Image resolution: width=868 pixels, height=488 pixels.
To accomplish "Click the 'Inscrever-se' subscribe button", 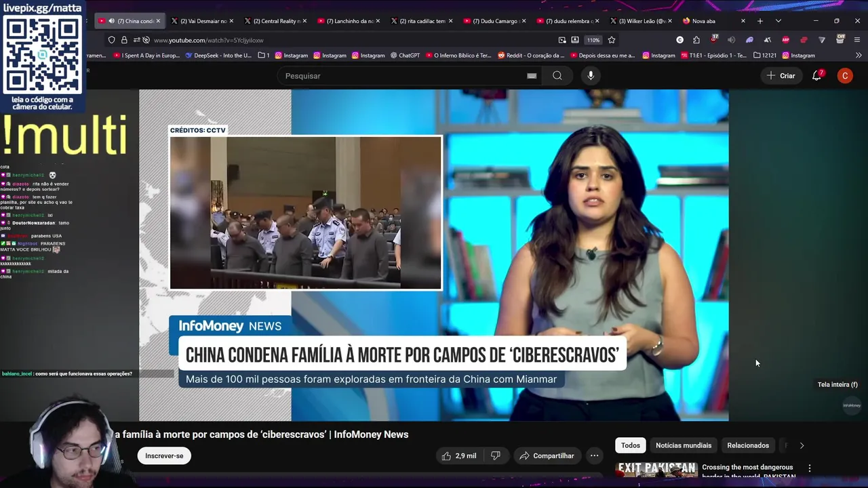I will pyautogui.click(x=164, y=455).
